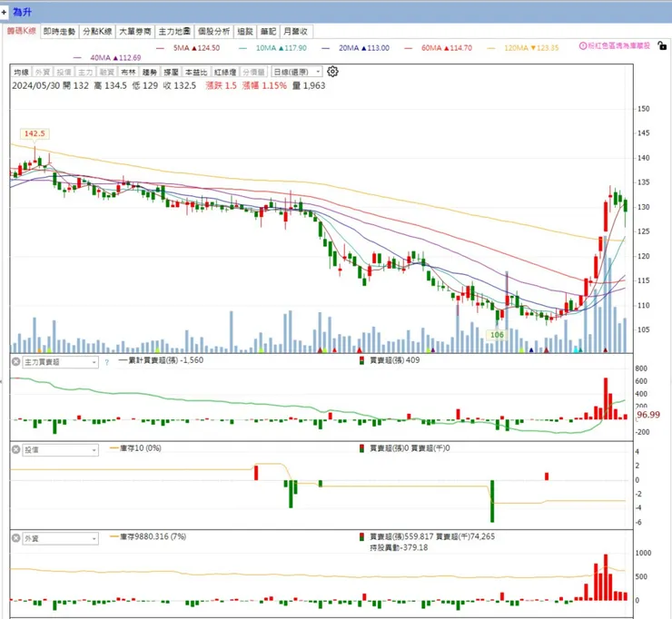Toggle the 趨勢 overlay button
Screen dimensions: 672x619
pos(150,72)
